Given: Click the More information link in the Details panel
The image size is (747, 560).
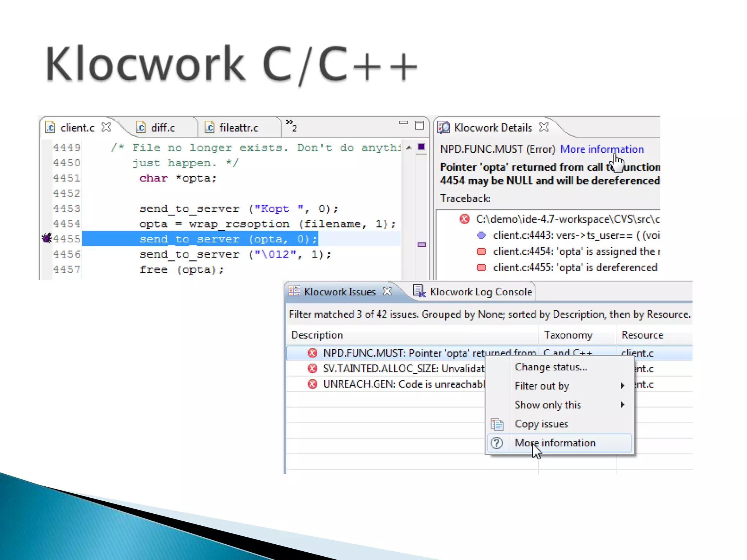Looking at the screenshot, I should pyautogui.click(x=602, y=149).
